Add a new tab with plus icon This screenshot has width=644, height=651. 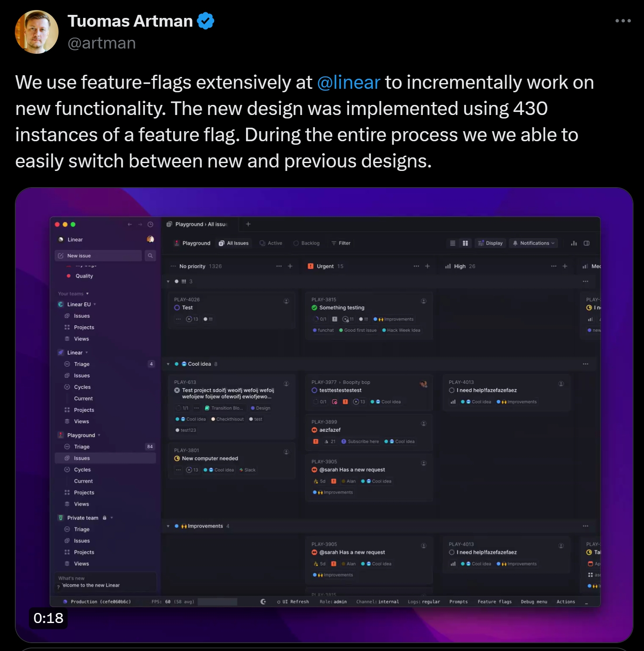(248, 224)
